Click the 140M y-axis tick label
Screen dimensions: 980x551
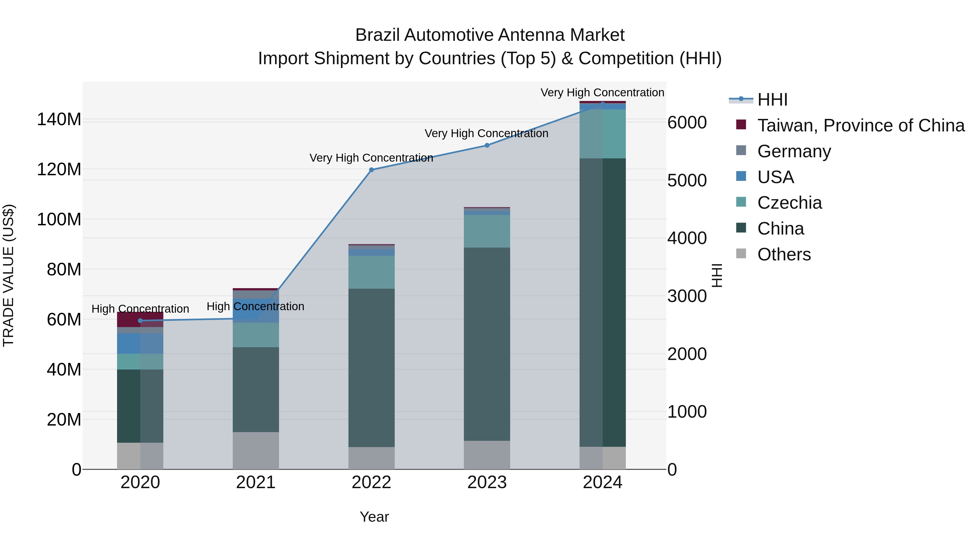pyautogui.click(x=59, y=119)
